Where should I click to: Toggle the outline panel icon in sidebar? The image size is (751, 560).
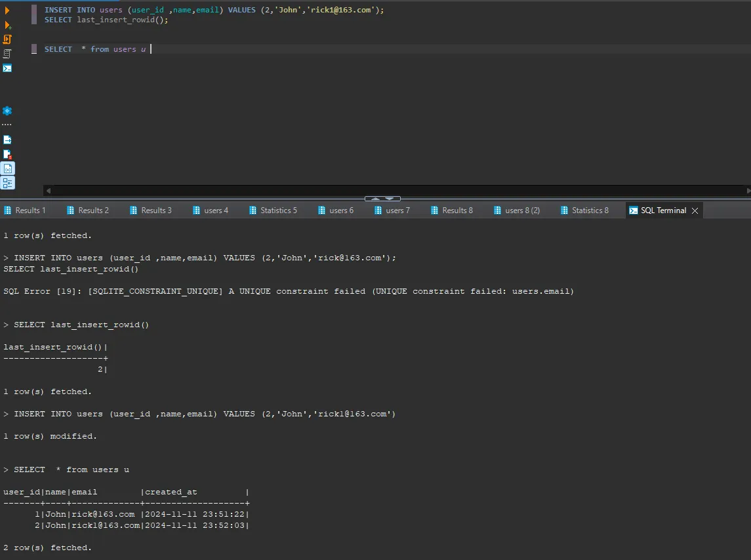click(8, 183)
